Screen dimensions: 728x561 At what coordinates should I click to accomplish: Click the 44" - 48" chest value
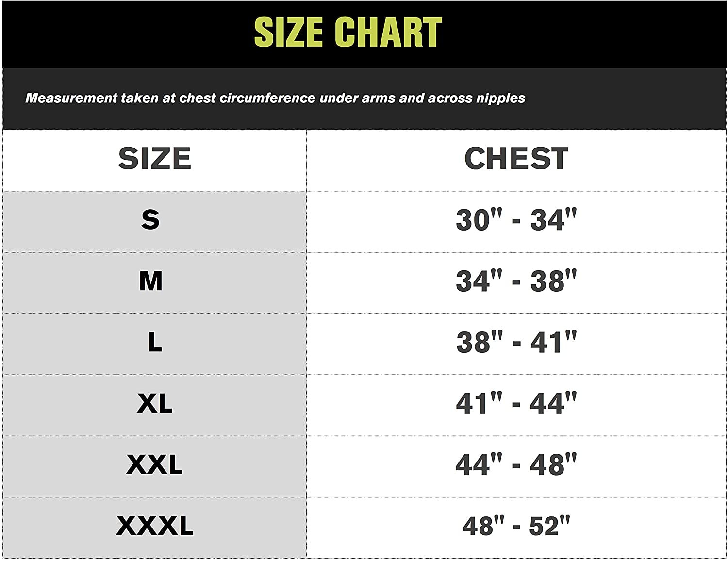[x=516, y=464]
